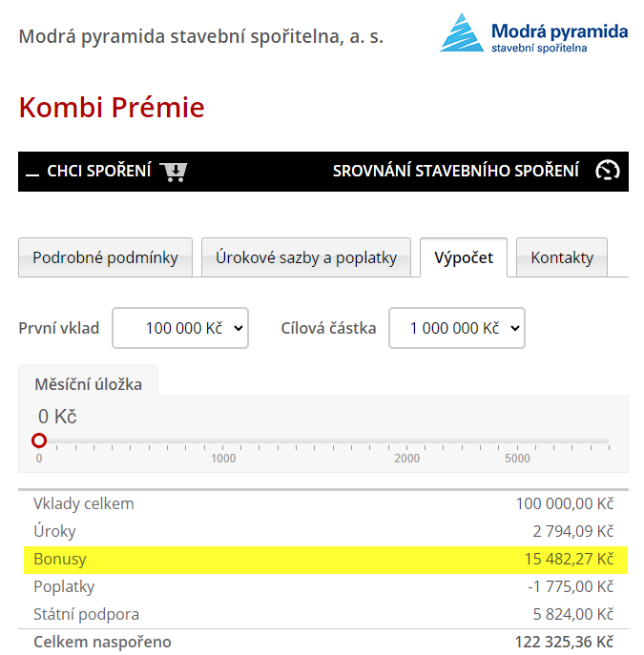The height and width of the screenshot is (655, 644).
Task: Open the Úrokové sazby a poplatky tab
Action: (306, 257)
